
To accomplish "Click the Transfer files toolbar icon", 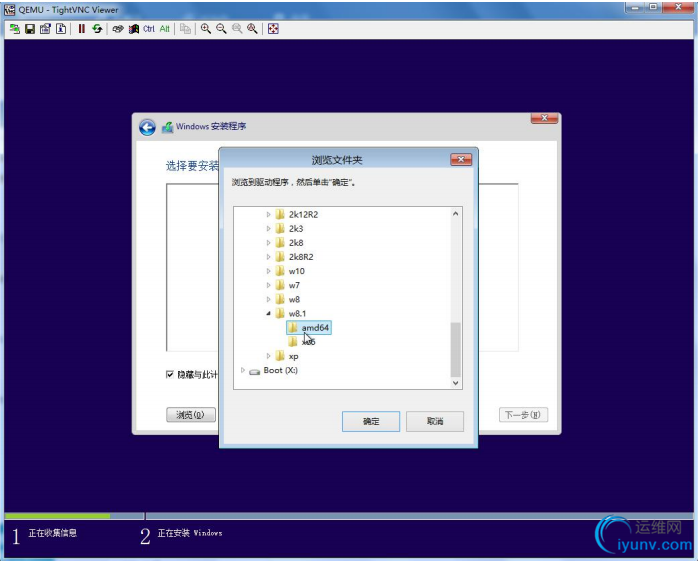I will (x=185, y=29).
